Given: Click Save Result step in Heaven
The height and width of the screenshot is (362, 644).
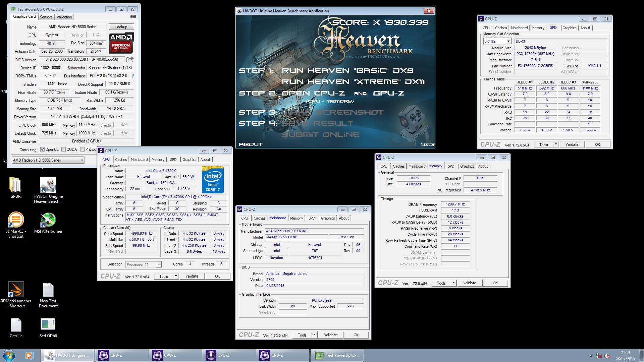Looking at the screenshot, I should tap(317, 123).
